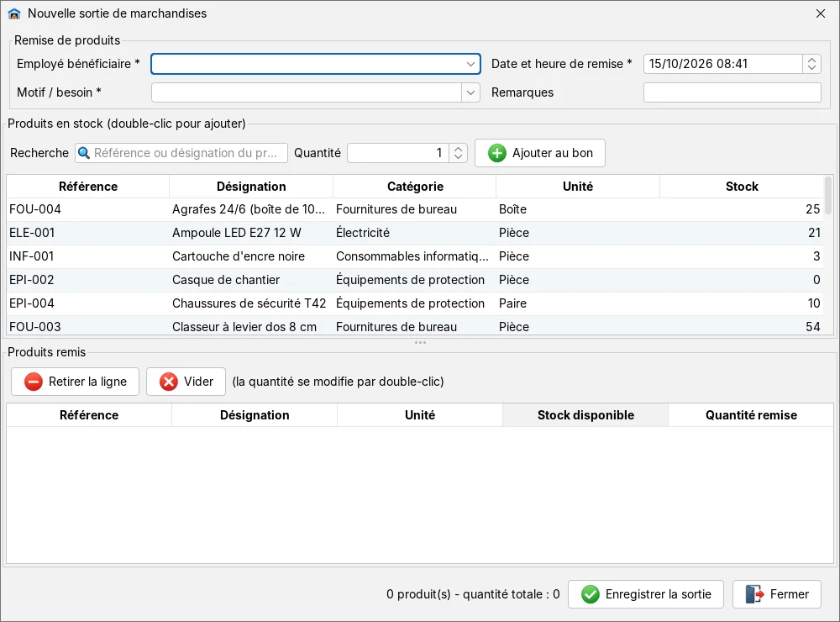Click stock value 21 for ELE-001
Image resolution: width=840 pixels, height=622 pixels.
(x=742, y=233)
